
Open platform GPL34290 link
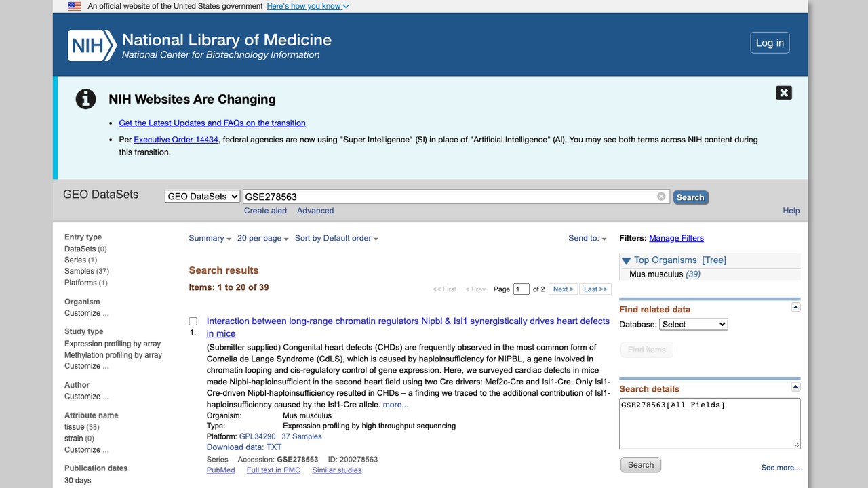pos(258,436)
